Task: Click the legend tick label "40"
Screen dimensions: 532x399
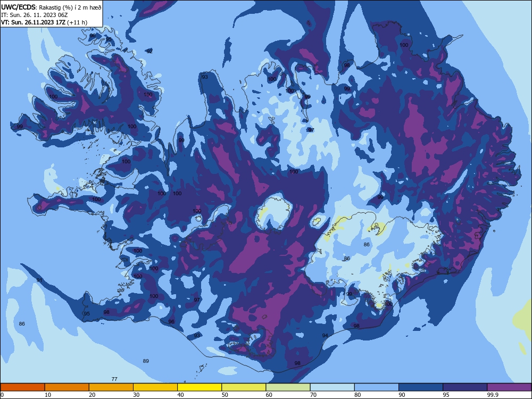Action: pos(180,395)
